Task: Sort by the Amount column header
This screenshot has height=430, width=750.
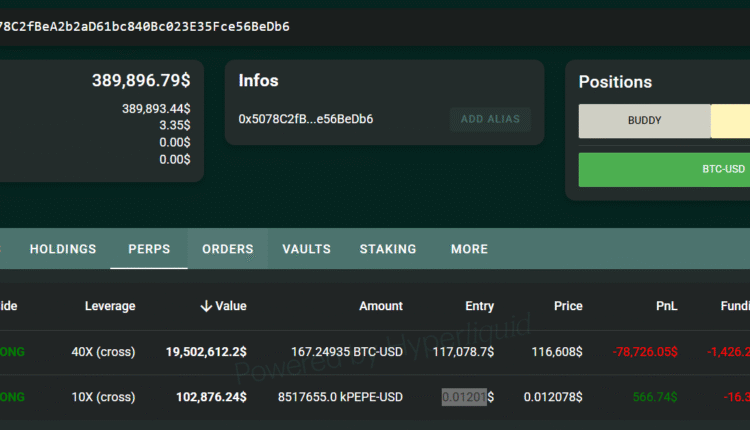Action: pyautogui.click(x=380, y=306)
